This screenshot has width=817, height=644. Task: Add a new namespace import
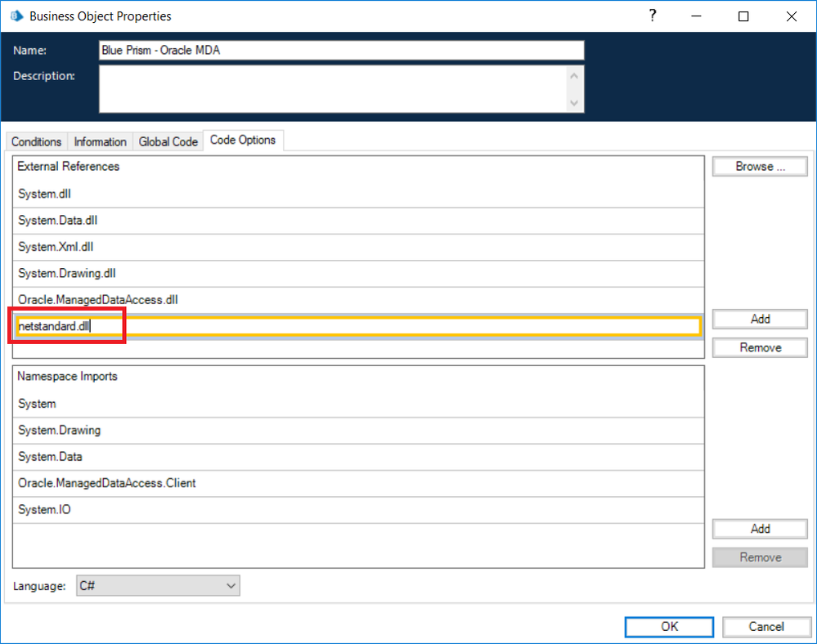760,529
